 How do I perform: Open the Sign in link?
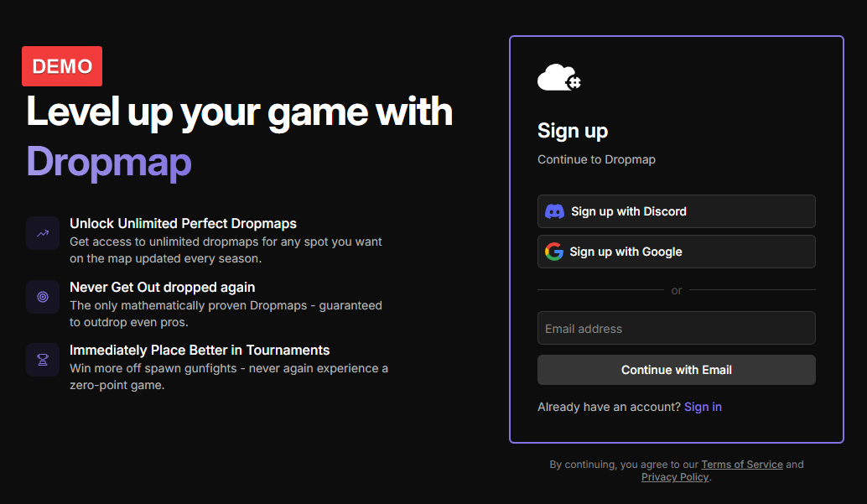pyautogui.click(x=703, y=407)
